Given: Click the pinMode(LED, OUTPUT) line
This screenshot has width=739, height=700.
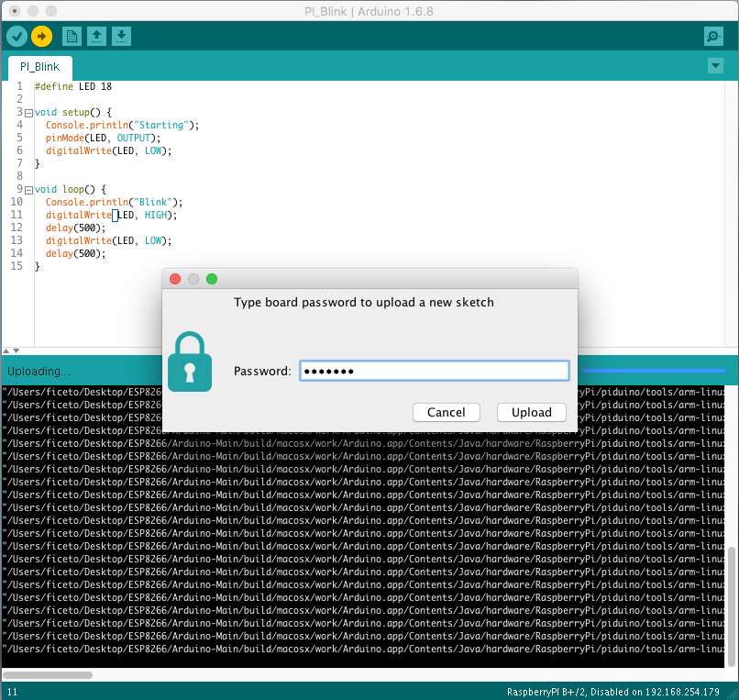Looking at the screenshot, I should pos(103,138).
